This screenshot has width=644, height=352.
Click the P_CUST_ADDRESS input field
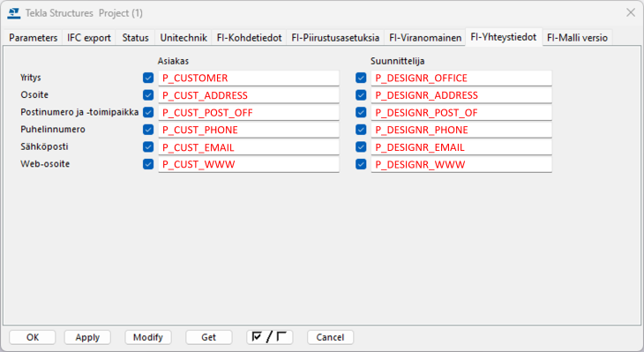(x=249, y=95)
